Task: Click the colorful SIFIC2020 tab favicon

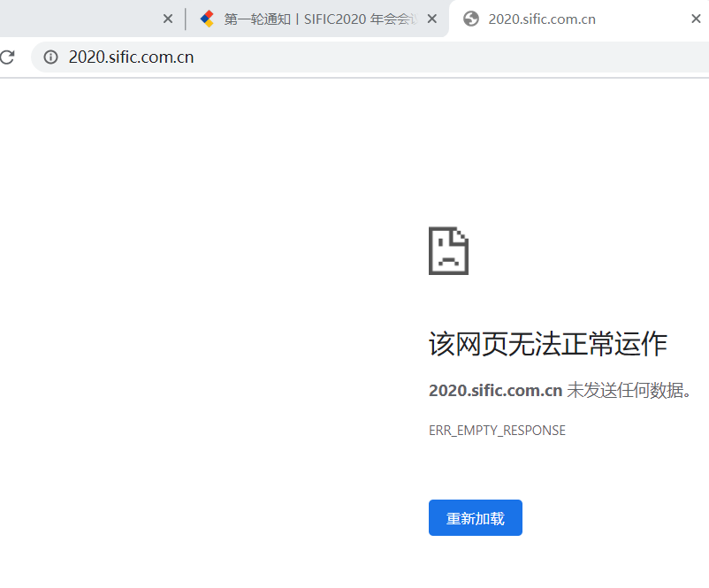Action: (205, 18)
